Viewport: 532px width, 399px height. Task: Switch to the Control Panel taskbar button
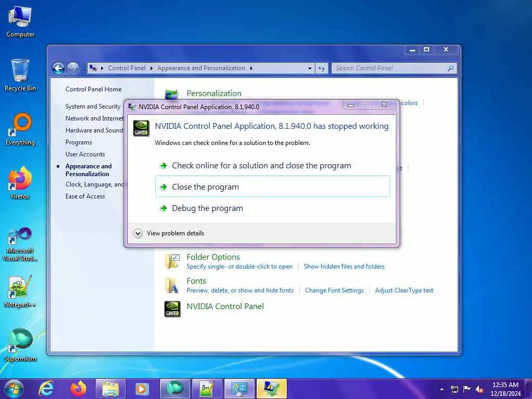(239, 389)
